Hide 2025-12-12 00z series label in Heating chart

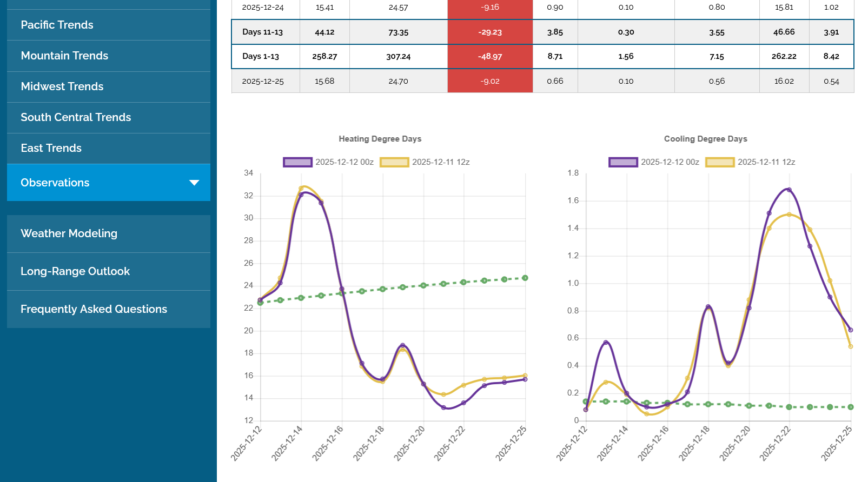click(x=344, y=162)
